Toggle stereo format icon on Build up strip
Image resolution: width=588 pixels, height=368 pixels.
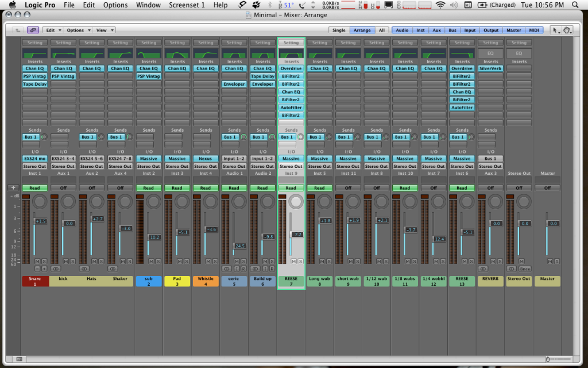click(x=256, y=269)
